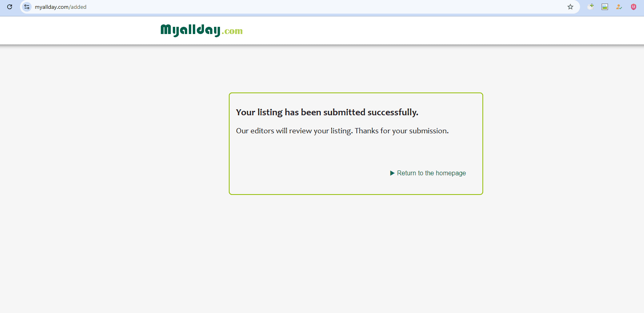Bookmark this page with the star icon
This screenshot has height=313, width=644.
pos(570,7)
